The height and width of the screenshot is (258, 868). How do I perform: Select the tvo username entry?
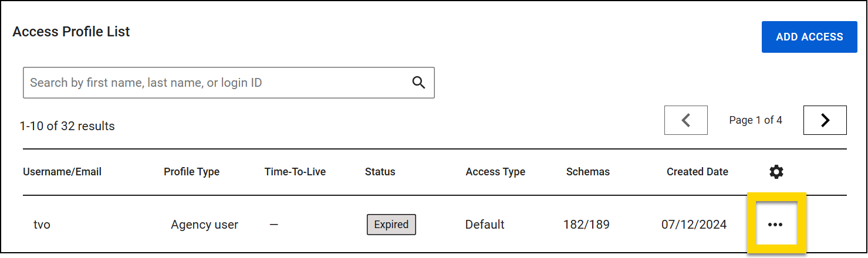click(x=42, y=225)
